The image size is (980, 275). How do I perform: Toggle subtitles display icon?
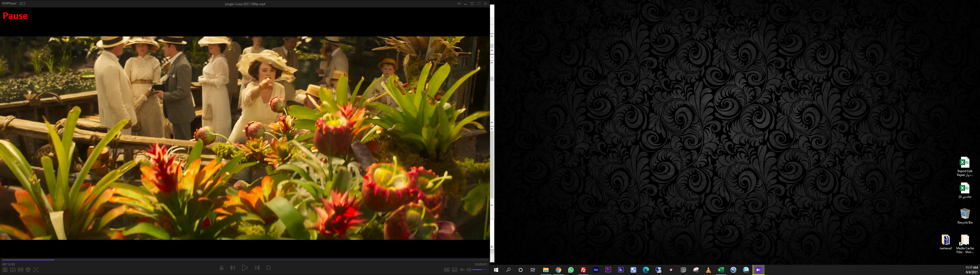[x=454, y=270]
